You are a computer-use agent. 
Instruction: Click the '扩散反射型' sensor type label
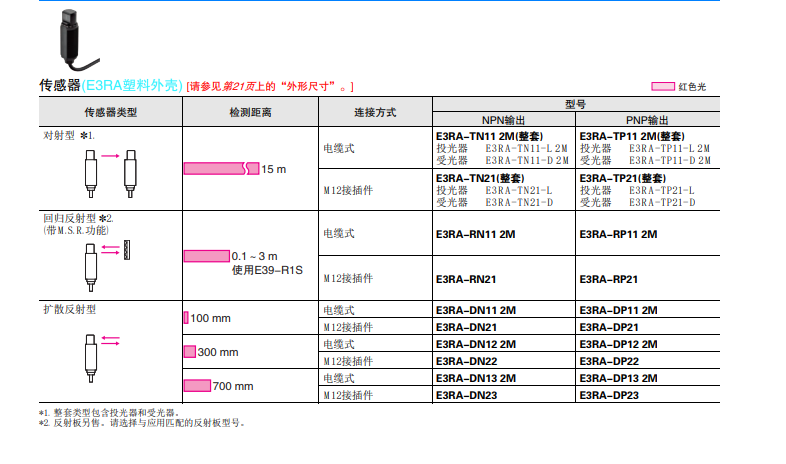[x=70, y=309]
